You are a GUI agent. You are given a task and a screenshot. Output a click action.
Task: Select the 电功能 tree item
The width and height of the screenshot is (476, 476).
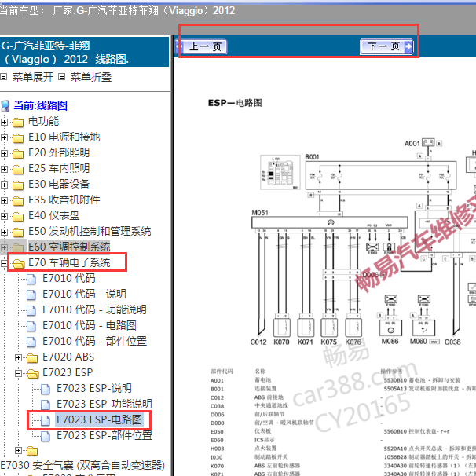(43, 122)
